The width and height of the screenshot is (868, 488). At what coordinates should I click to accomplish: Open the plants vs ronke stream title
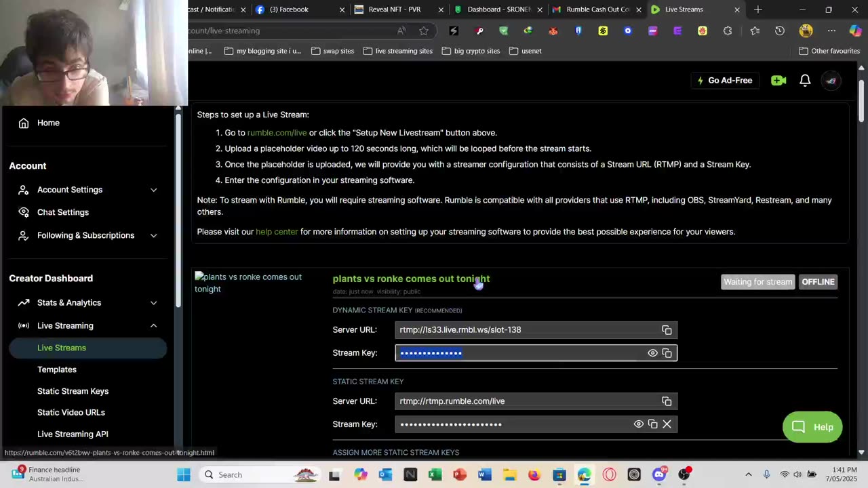coord(411,279)
